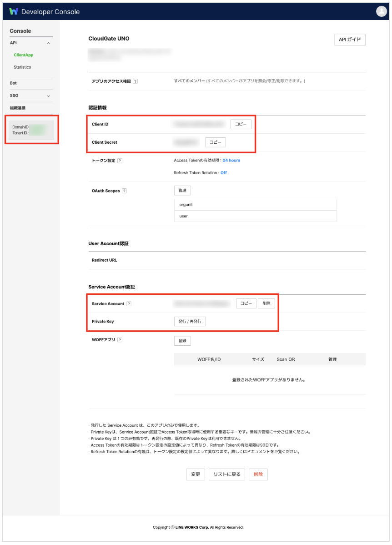Open help icon for アプリのアクセス権限

click(x=136, y=81)
